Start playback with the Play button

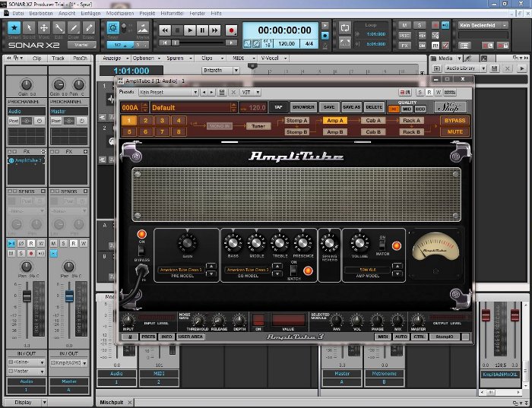click(x=190, y=30)
